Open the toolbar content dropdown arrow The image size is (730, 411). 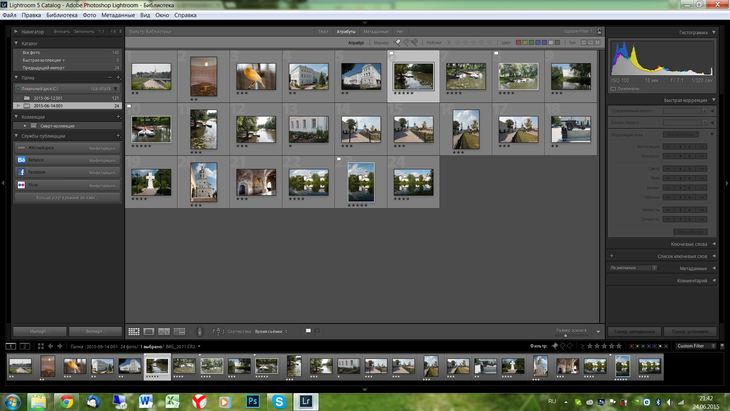click(598, 332)
